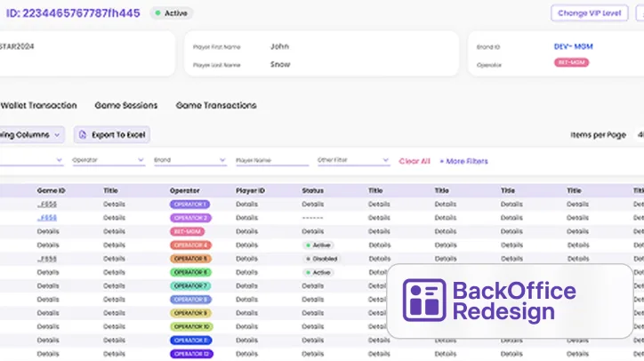Open Game ID link in OPERATOR 5 row

(x=47, y=259)
